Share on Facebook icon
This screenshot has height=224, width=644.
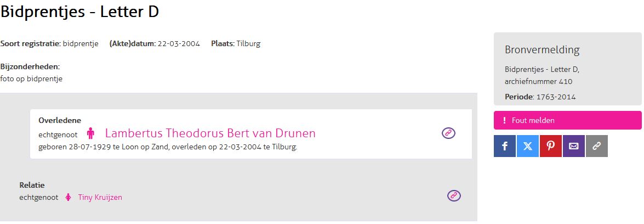tap(504, 146)
